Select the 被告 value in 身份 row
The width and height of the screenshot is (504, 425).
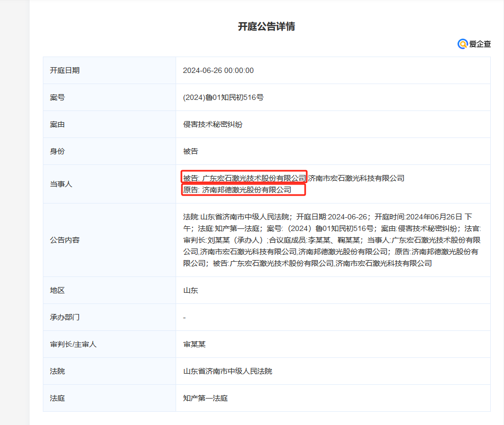pyautogui.click(x=190, y=151)
